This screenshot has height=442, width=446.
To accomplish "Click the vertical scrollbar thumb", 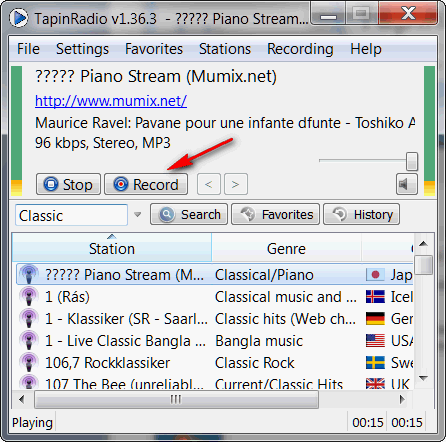I will (423, 265).
